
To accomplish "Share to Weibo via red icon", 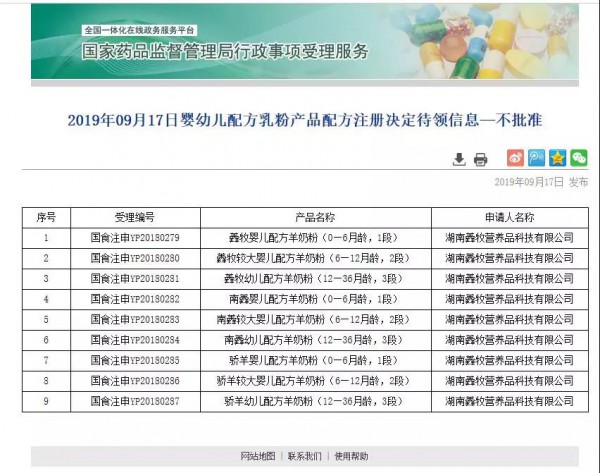I will tap(515, 158).
